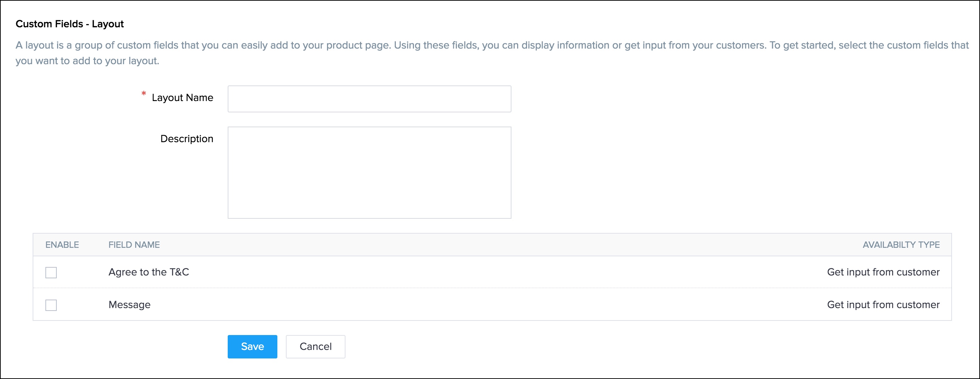The image size is (980, 379).
Task: Click the 'Description' label
Action: (x=187, y=139)
